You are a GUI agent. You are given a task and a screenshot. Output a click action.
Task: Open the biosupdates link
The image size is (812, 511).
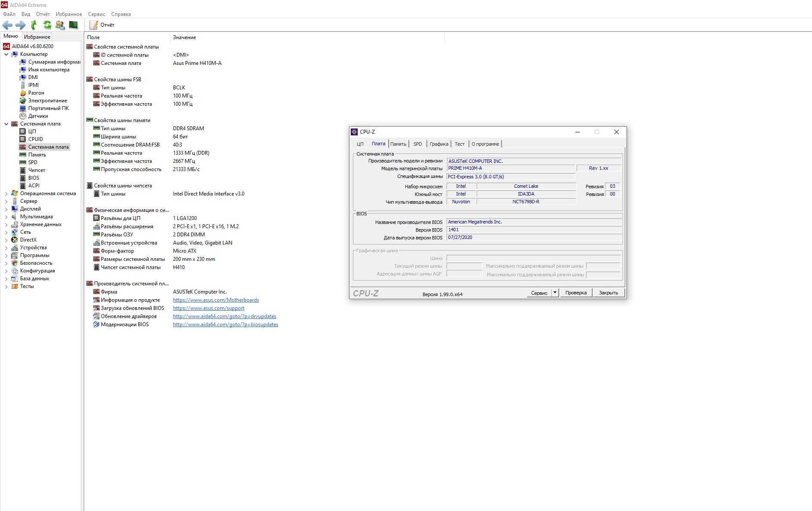[225, 324]
